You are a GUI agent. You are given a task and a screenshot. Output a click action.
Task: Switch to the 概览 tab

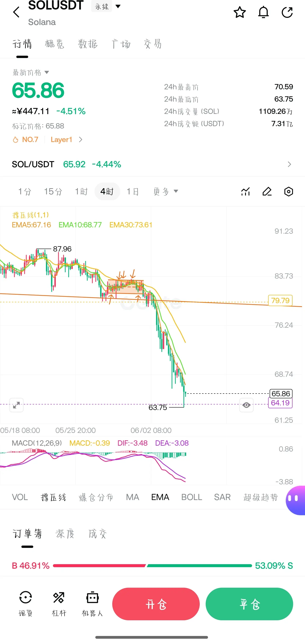click(55, 44)
